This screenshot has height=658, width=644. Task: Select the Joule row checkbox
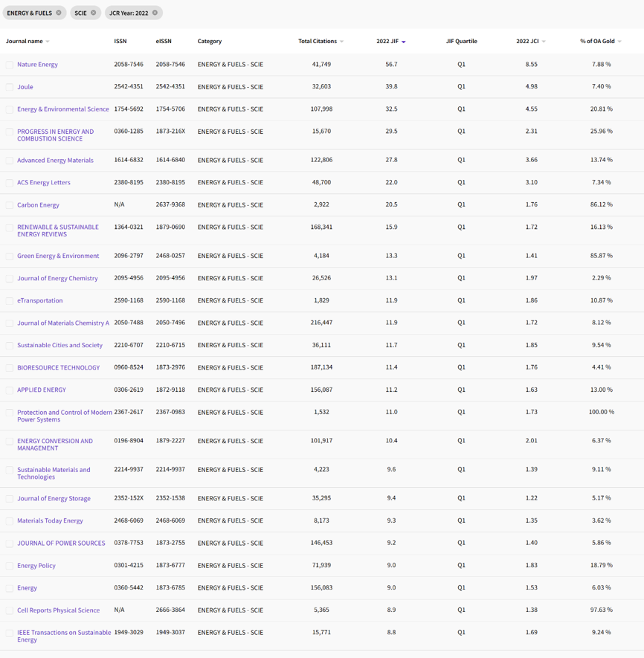[10, 87]
